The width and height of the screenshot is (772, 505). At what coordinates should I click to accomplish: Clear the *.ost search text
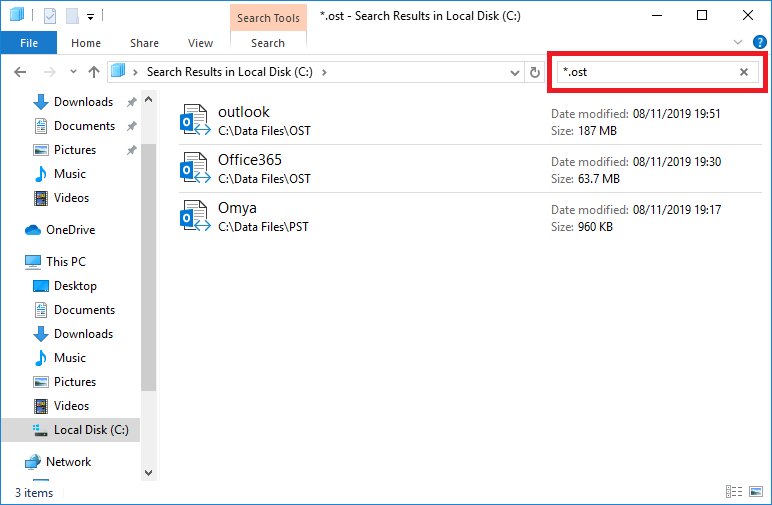[x=743, y=72]
